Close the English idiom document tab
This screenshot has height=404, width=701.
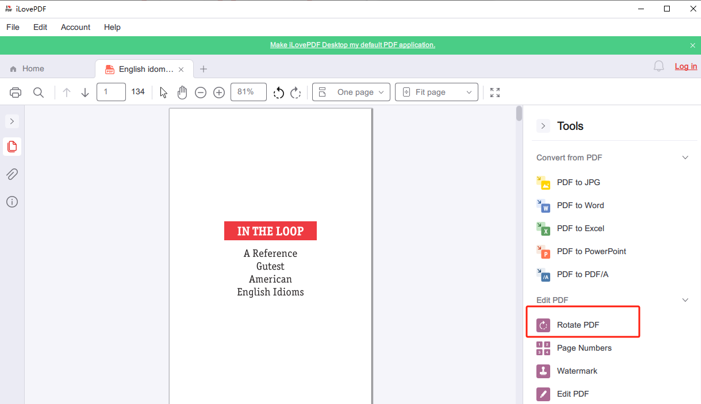[181, 69]
